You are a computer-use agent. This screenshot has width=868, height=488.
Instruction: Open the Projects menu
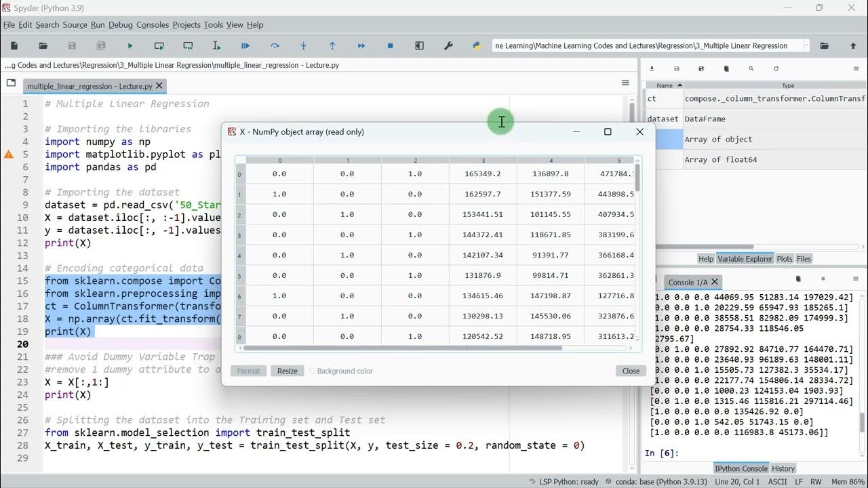pyautogui.click(x=186, y=24)
